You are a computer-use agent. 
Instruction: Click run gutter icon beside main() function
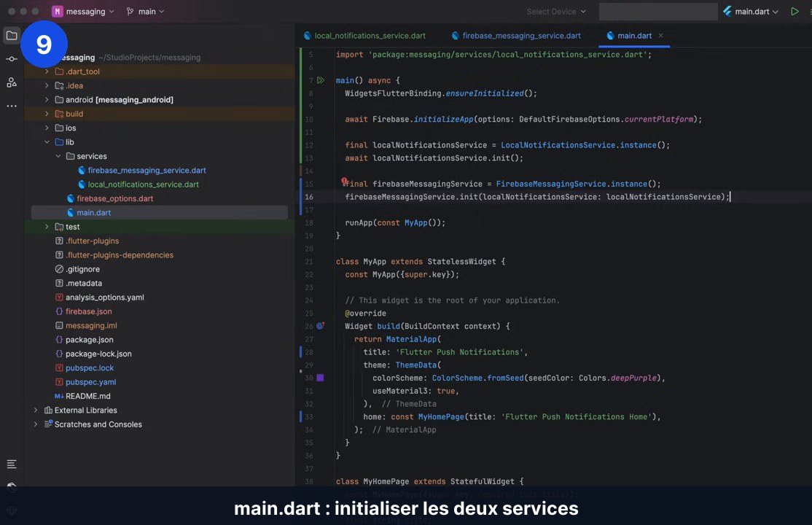click(321, 80)
